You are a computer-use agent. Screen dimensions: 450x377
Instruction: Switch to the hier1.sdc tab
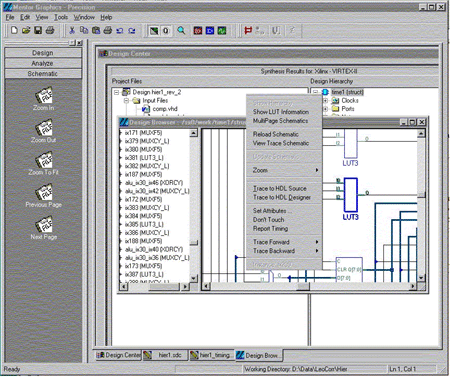coord(165,355)
